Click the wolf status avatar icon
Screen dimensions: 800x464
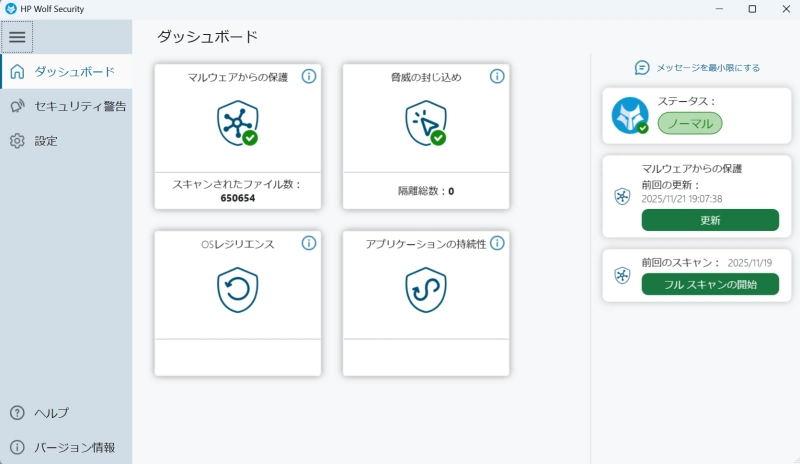tap(630, 115)
